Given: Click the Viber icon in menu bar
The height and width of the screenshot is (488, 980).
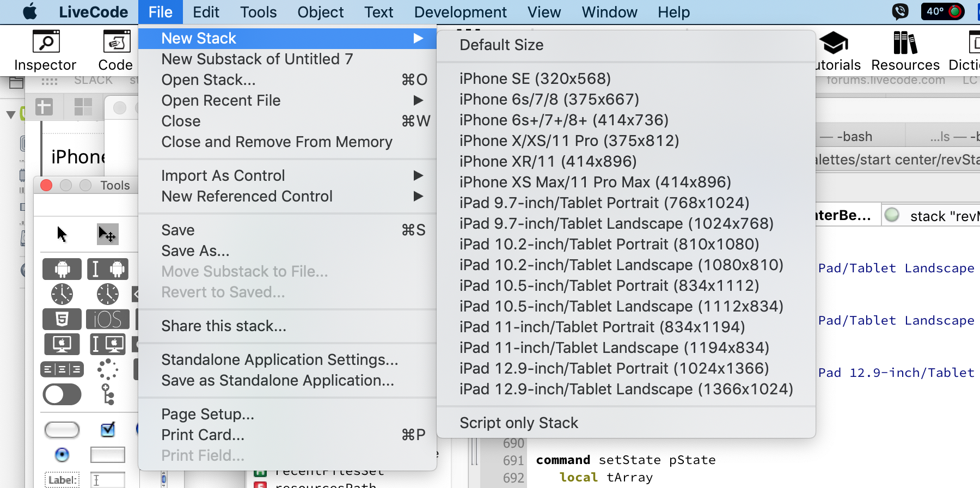Looking at the screenshot, I should [901, 11].
